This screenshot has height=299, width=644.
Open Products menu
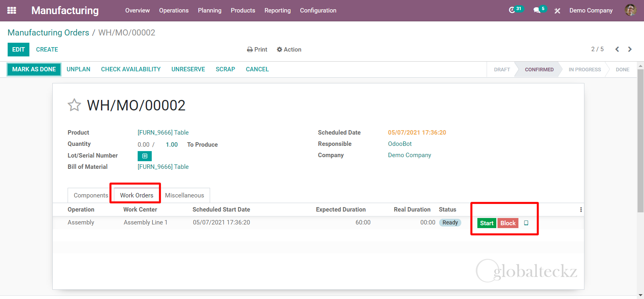coord(243,10)
